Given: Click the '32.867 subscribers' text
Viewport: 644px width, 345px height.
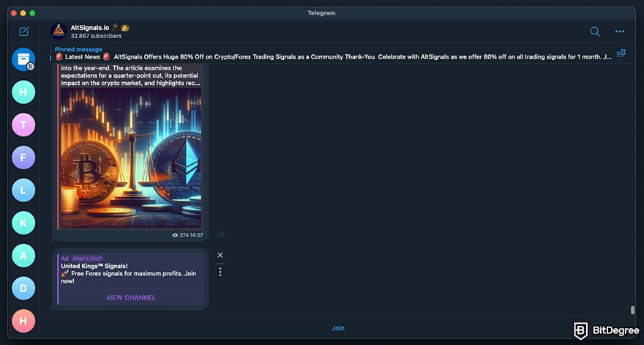Looking at the screenshot, I should coord(96,36).
